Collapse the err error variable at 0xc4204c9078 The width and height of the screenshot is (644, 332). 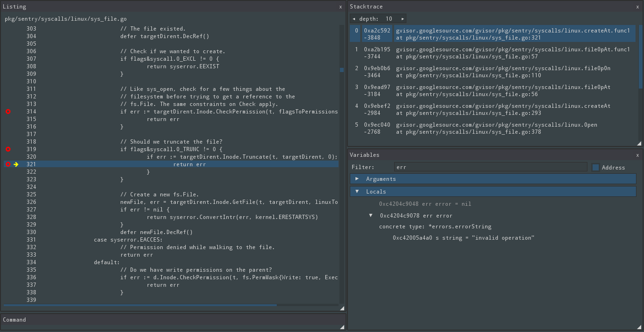pos(371,215)
